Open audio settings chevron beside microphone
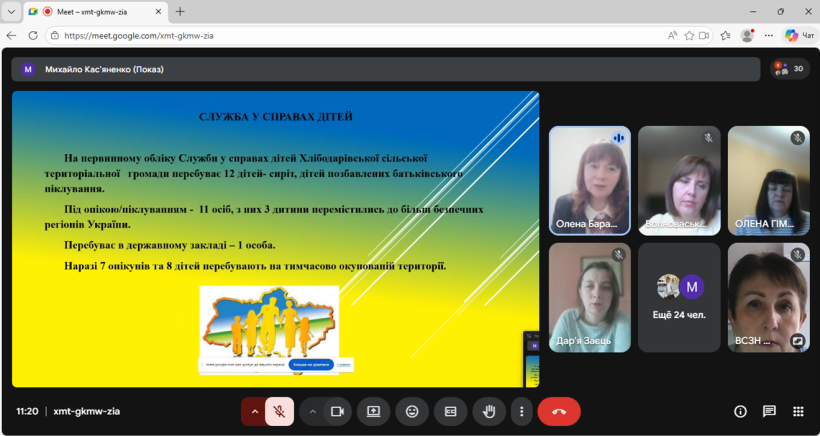Viewport: 820px width, 436px height. [255, 411]
